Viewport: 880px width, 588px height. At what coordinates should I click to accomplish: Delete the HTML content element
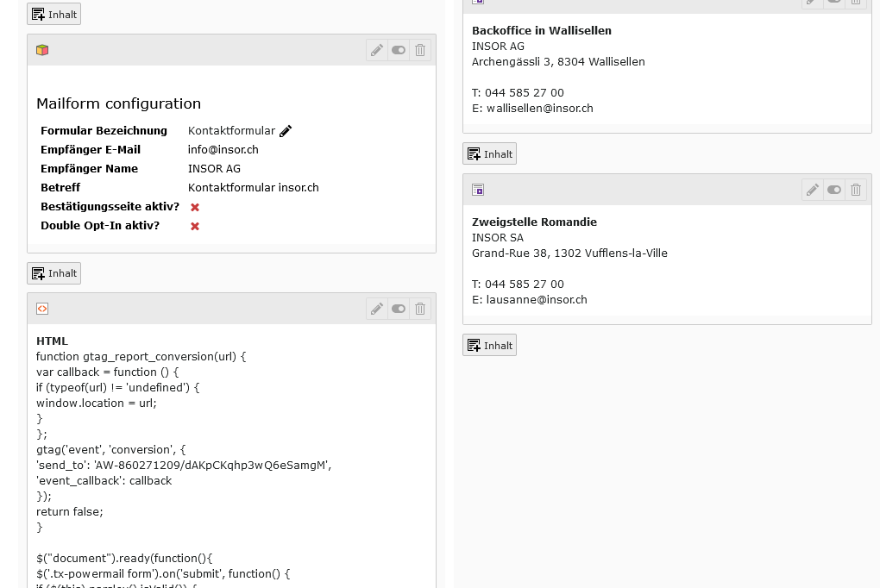pyautogui.click(x=420, y=309)
